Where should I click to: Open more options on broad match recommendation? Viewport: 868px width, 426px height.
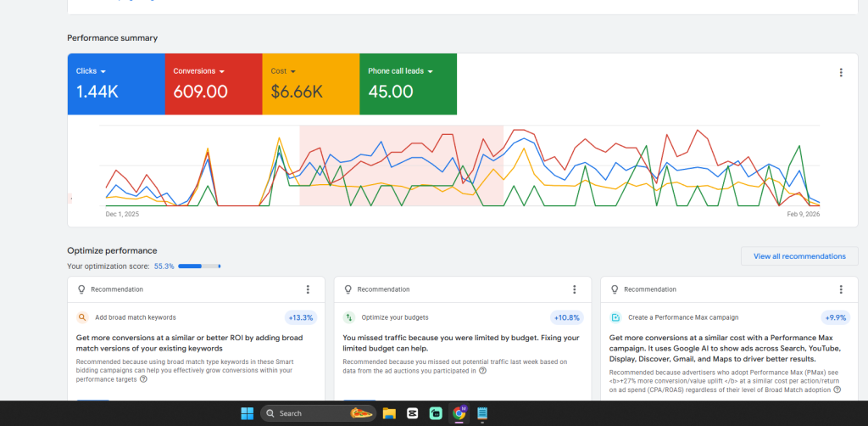tap(308, 289)
